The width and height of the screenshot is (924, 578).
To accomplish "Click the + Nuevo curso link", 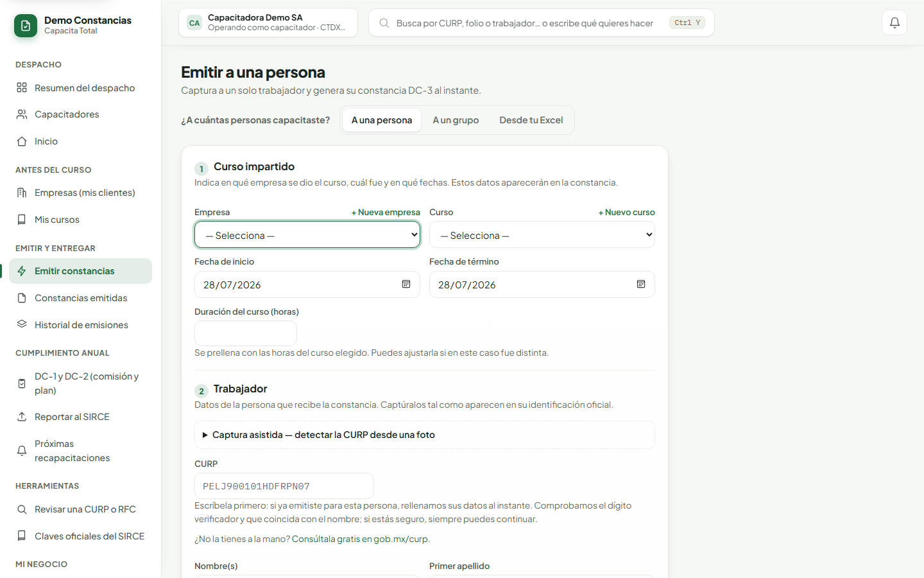I will tap(627, 212).
